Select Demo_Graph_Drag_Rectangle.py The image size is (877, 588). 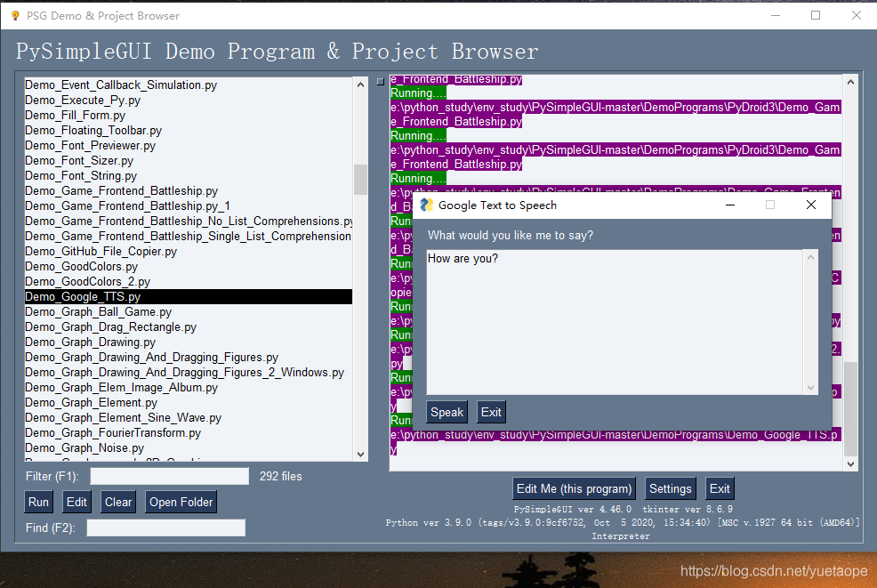(188, 326)
